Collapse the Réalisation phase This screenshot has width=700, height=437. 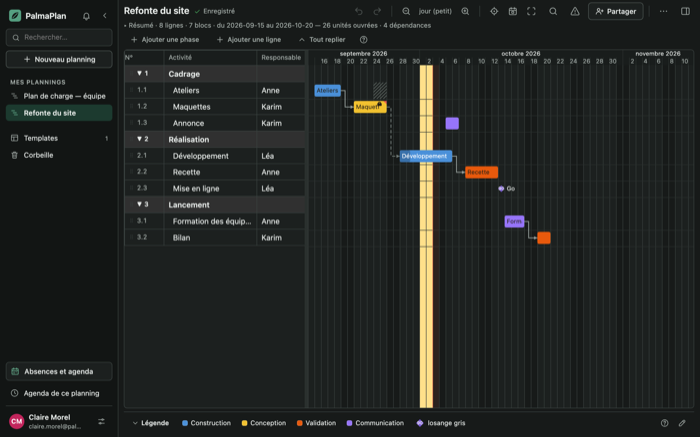(139, 139)
